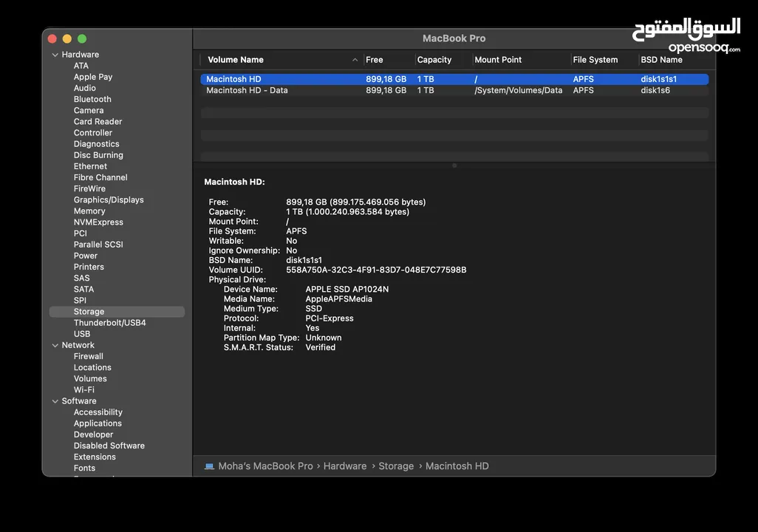
Task: Open the Audio hardware section
Action: (x=85, y=88)
